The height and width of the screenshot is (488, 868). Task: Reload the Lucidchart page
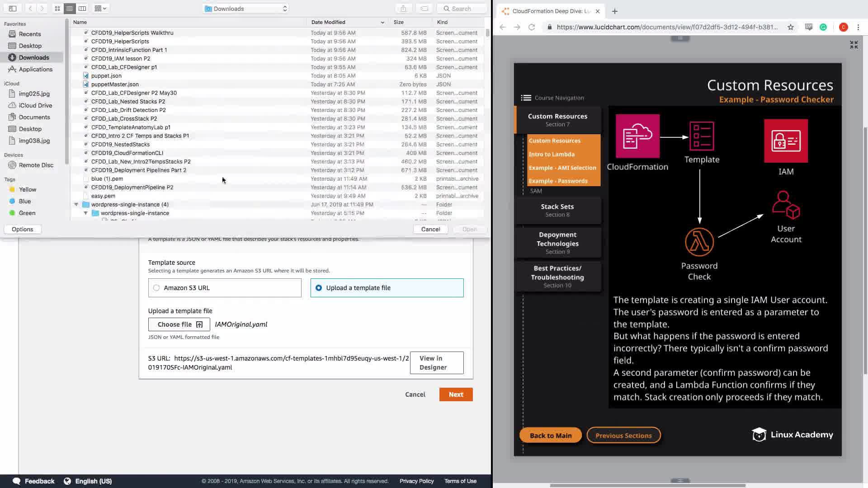coord(532,27)
